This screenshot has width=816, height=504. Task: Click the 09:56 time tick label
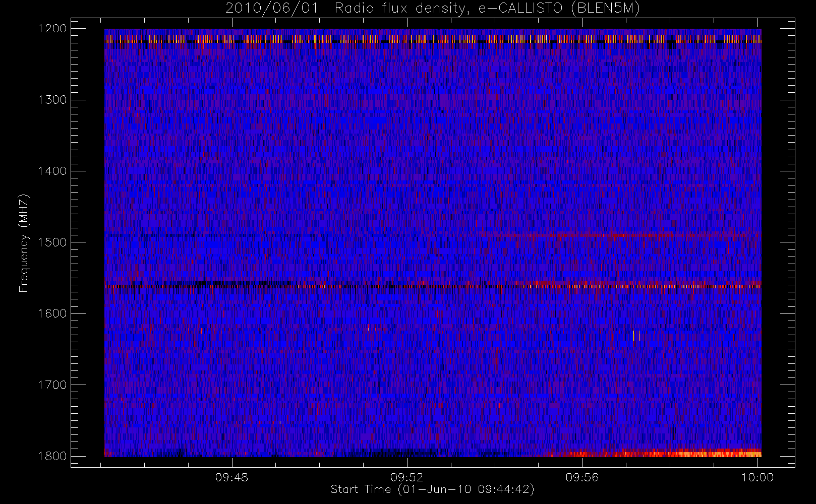pos(582,477)
